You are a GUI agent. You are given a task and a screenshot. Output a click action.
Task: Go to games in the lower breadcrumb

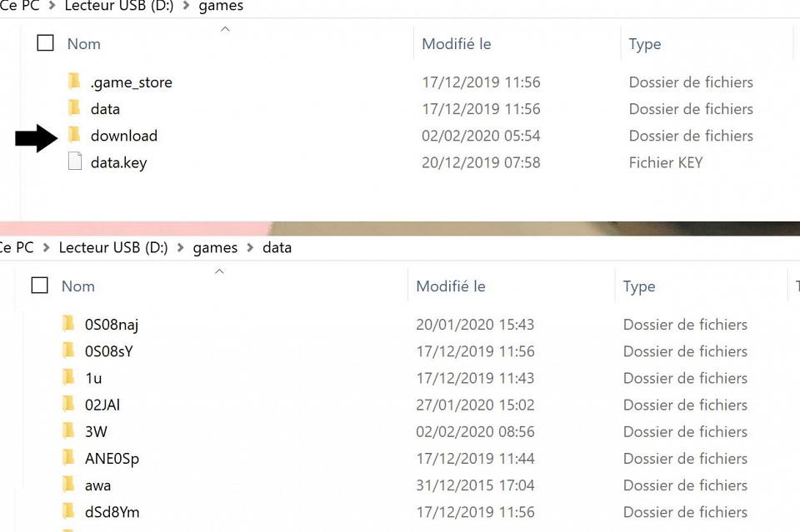click(215, 248)
